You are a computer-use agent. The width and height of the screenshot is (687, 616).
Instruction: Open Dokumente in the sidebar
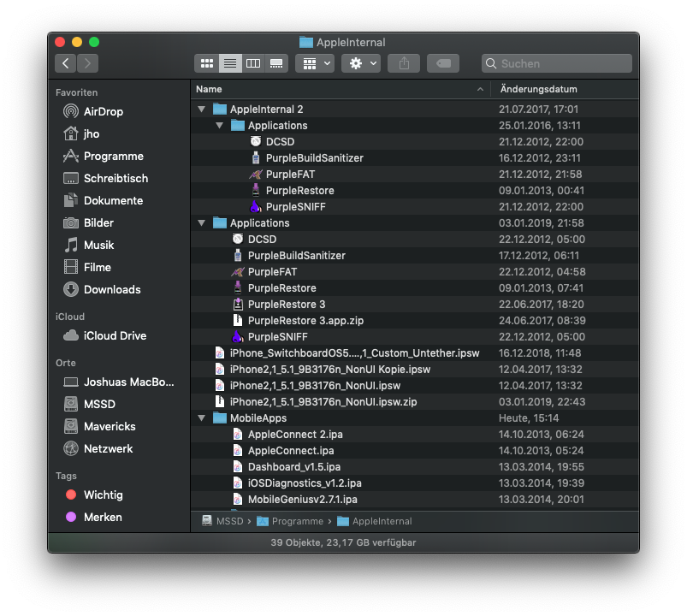pyautogui.click(x=104, y=201)
